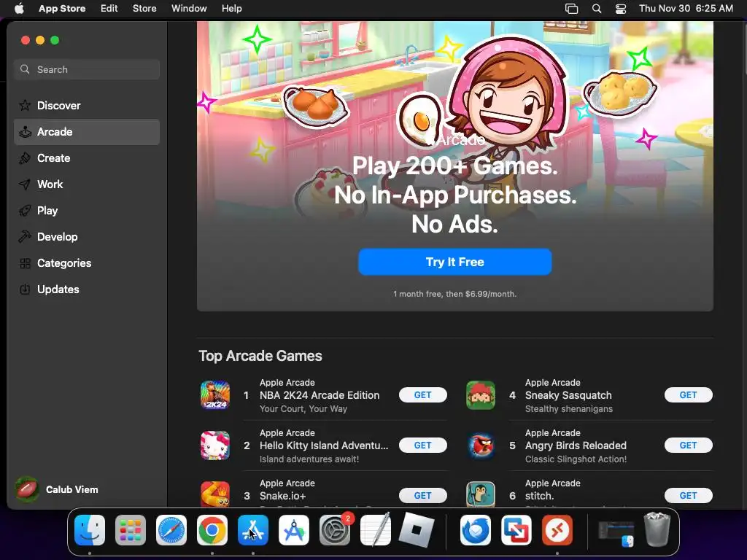747x560 pixels.
Task: Launch Roblox from the Dock
Action: click(417, 530)
